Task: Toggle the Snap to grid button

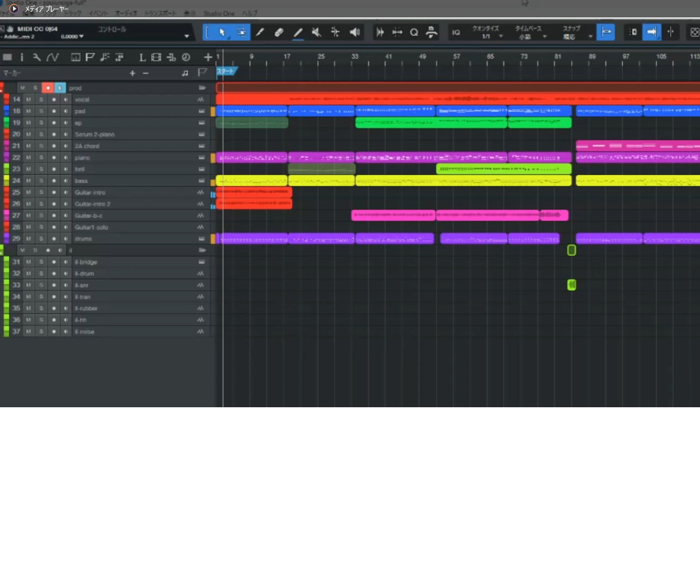Action: coord(605,33)
